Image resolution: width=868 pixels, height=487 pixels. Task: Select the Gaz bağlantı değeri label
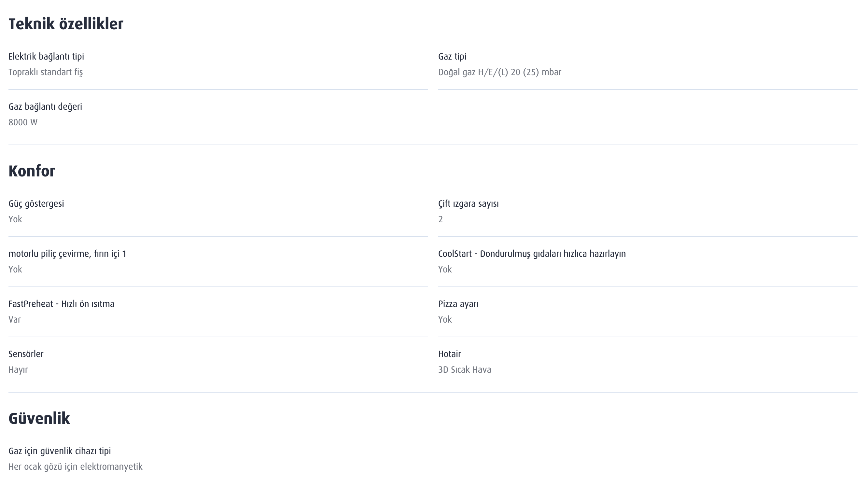pyautogui.click(x=45, y=107)
